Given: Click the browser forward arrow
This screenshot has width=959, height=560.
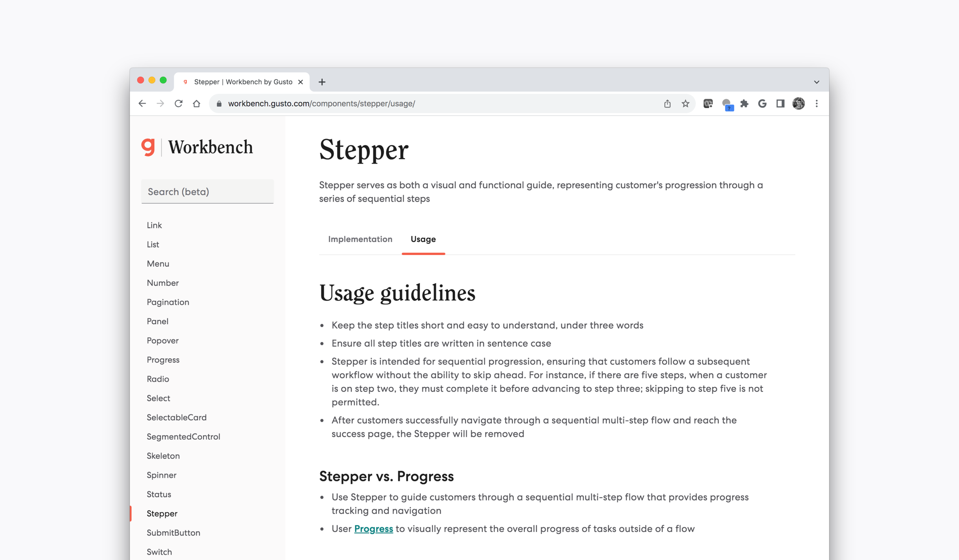Looking at the screenshot, I should coord(160,104).
